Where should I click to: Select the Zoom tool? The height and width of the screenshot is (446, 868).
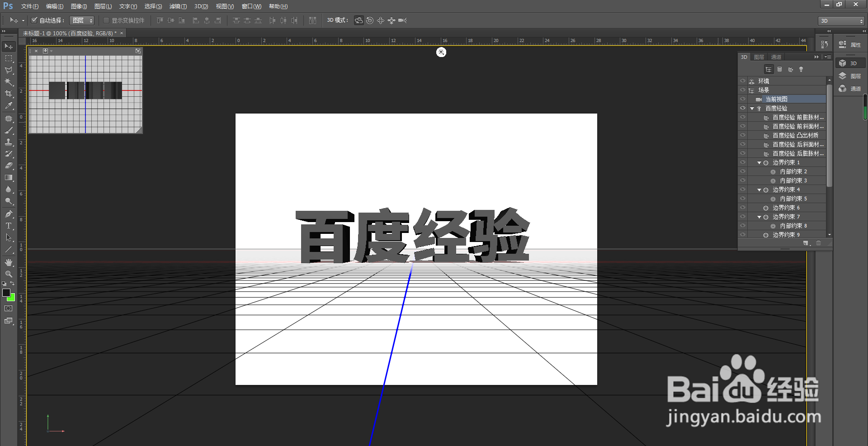9,274
